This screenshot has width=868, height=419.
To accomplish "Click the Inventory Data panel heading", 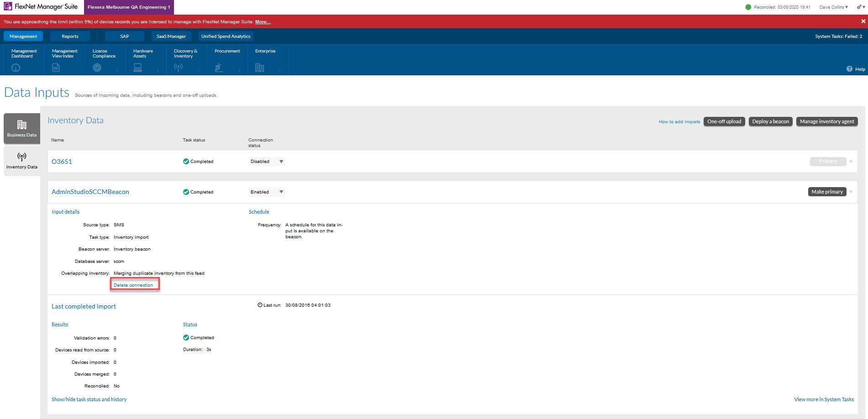I will 75,120.
